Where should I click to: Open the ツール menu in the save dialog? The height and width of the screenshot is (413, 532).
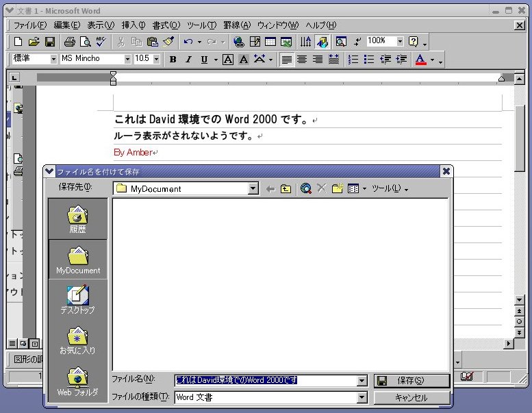[x=390, y=188]
